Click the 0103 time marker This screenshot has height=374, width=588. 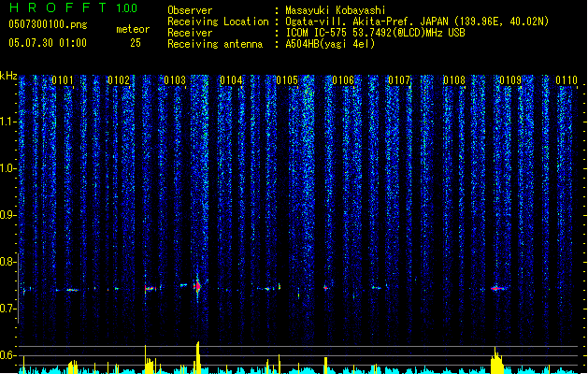pyautogui.click(x=175, y=79)
